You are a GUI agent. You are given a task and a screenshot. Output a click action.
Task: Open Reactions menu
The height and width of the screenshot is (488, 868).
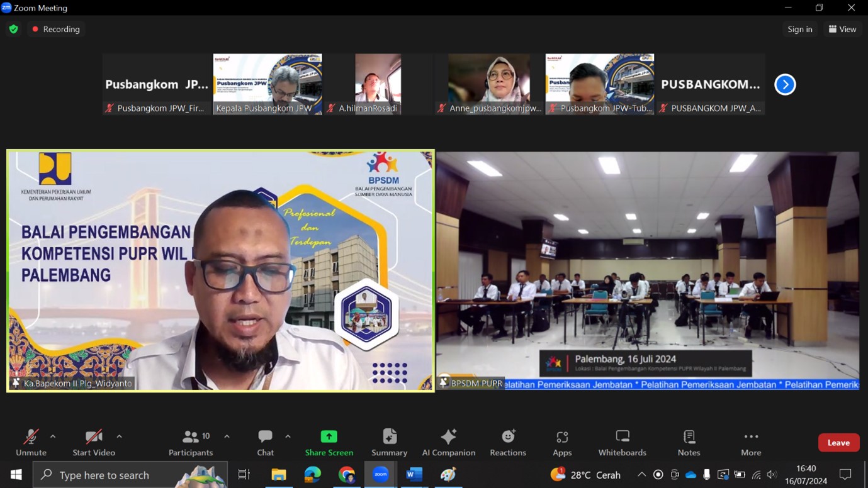tap(508, 442)
